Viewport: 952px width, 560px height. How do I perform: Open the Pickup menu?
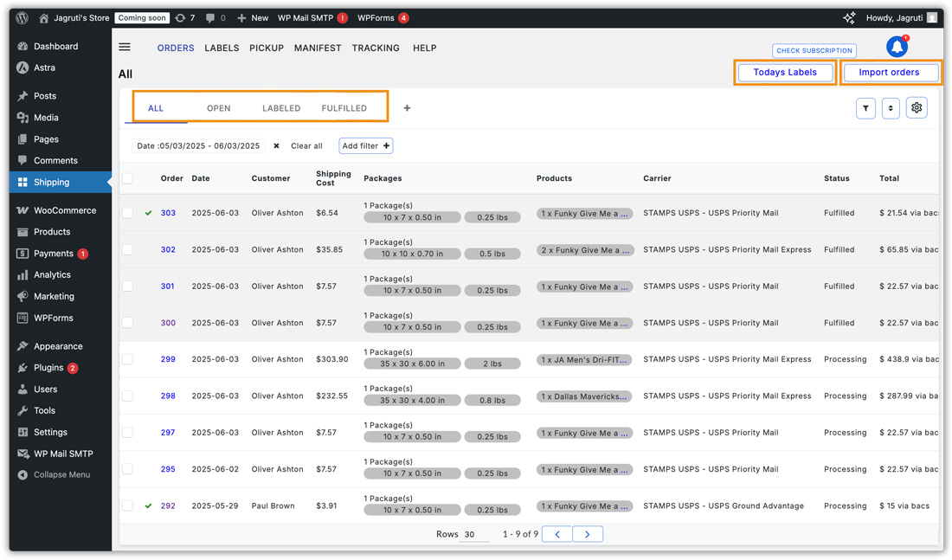coord(267,48)
